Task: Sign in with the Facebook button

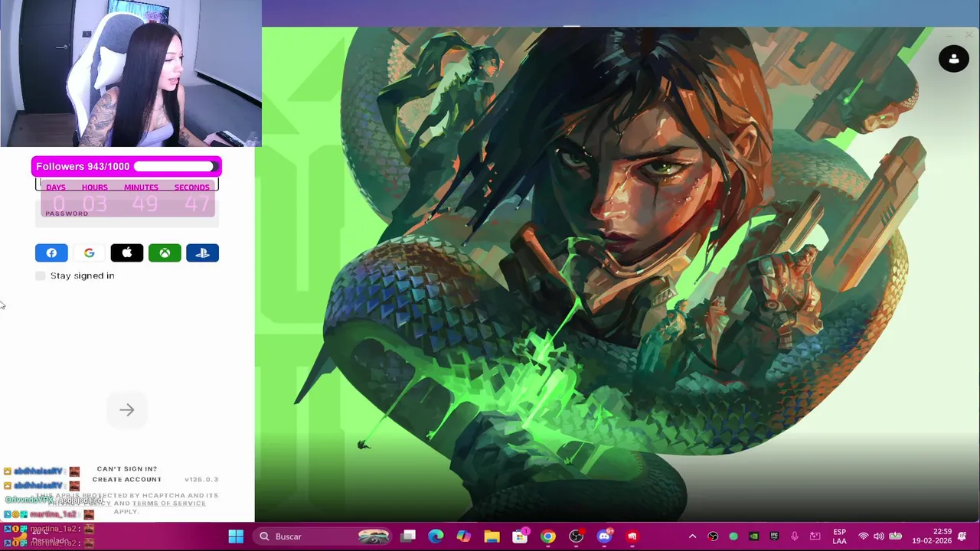Action: point(51,253)
